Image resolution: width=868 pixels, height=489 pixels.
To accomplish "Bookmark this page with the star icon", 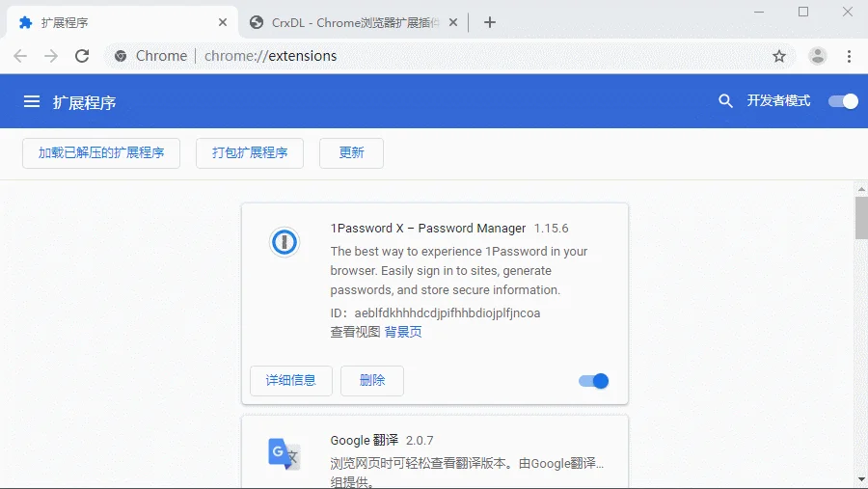I will [779, 56].
